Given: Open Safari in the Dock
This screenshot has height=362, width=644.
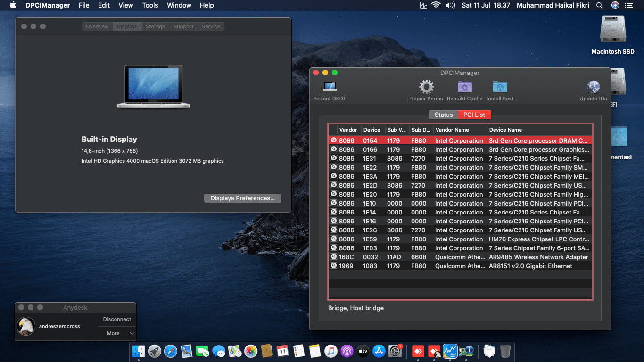Looking at the screenshot, I should (x=171, y=351).
